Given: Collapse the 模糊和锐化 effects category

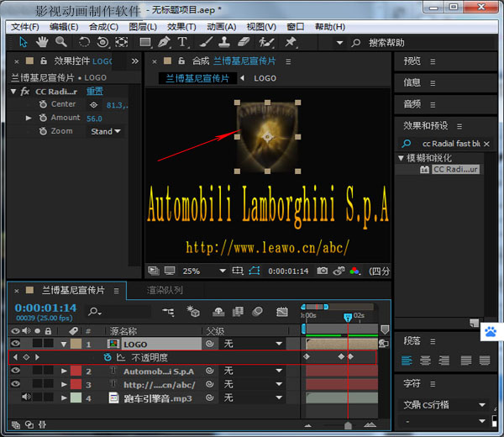Looking at the screenshot, I should click(x=401, y=158).
